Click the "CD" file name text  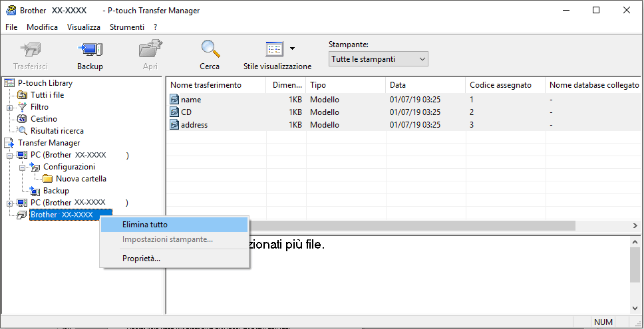coord(186,112)
